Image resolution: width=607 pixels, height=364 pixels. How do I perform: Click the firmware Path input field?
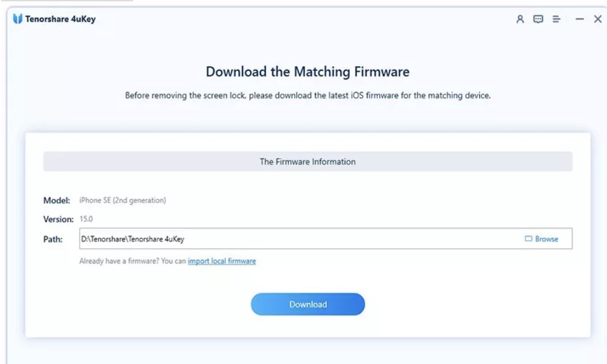click(326, 239)
